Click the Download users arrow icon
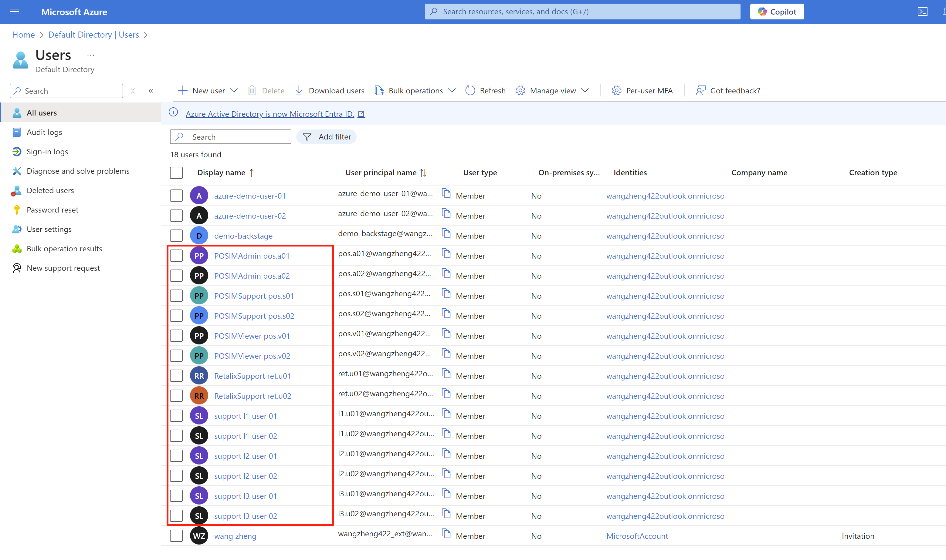The image size is (946, 560). point(299,91)
